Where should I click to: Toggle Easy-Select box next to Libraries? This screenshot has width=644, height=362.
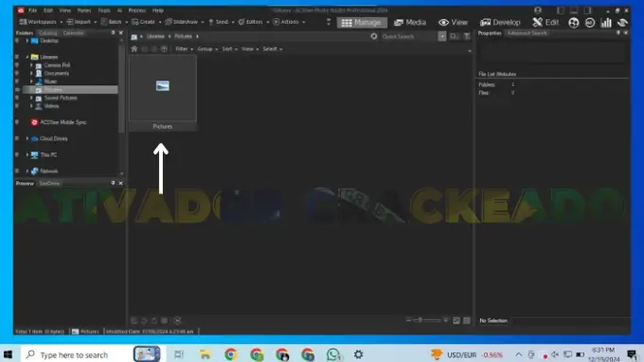click(17, 57)
